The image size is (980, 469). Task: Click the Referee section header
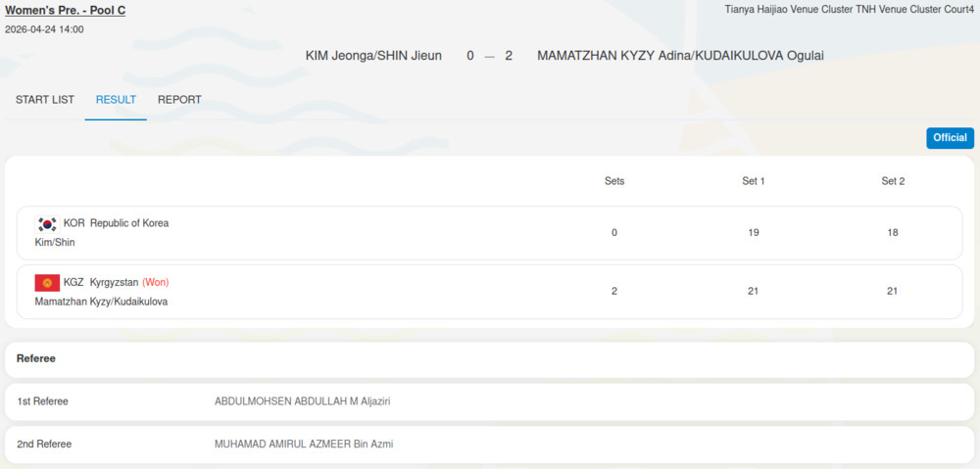[x=36, y=359]
